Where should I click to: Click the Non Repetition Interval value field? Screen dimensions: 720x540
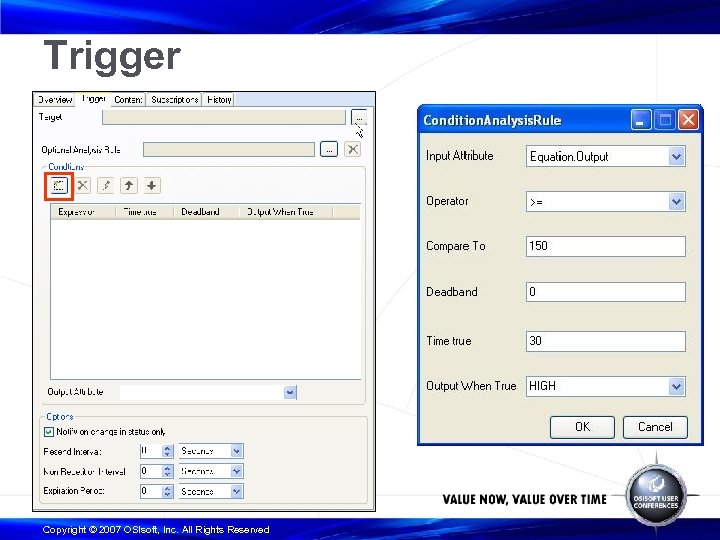pos(151,471)
